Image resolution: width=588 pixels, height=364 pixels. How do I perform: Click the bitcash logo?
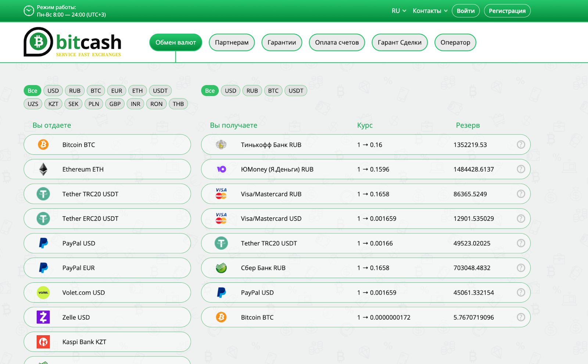pos(72,42)
